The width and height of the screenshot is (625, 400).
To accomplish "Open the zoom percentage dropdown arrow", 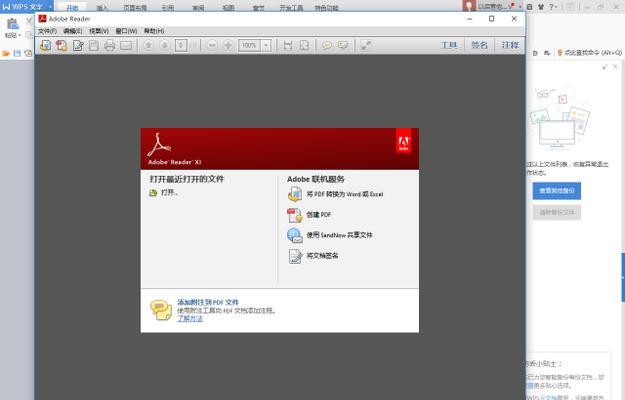I will tap(266, 45).
